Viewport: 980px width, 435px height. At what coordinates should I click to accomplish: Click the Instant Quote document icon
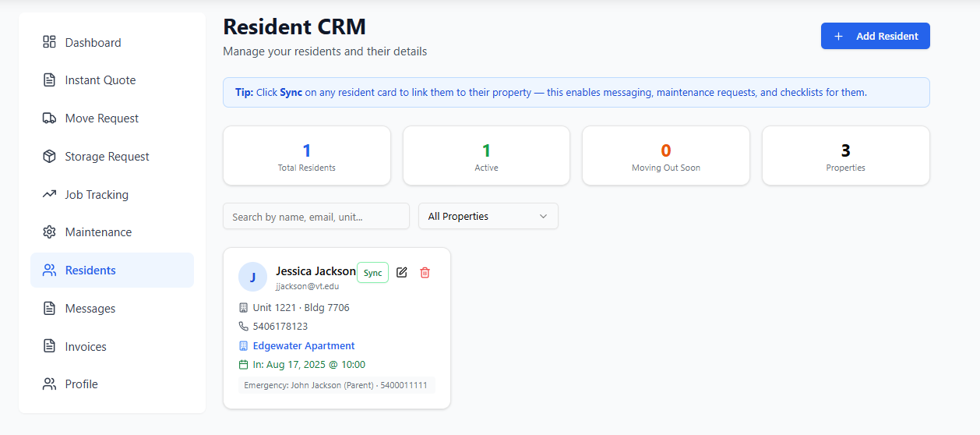(49, 80)
